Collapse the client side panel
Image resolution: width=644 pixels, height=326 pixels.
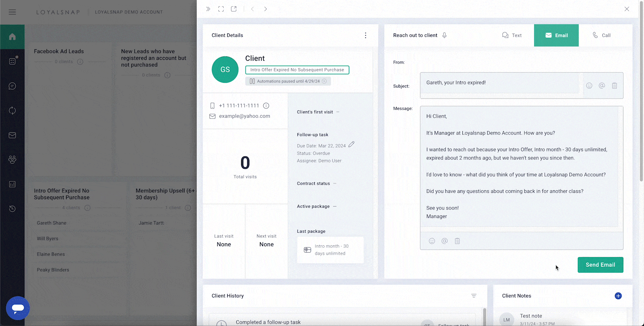point(208,9)
